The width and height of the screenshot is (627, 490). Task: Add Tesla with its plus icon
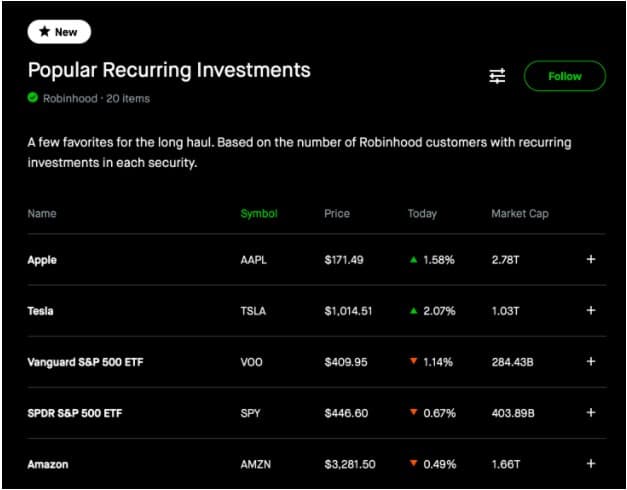tap(591, 310)
